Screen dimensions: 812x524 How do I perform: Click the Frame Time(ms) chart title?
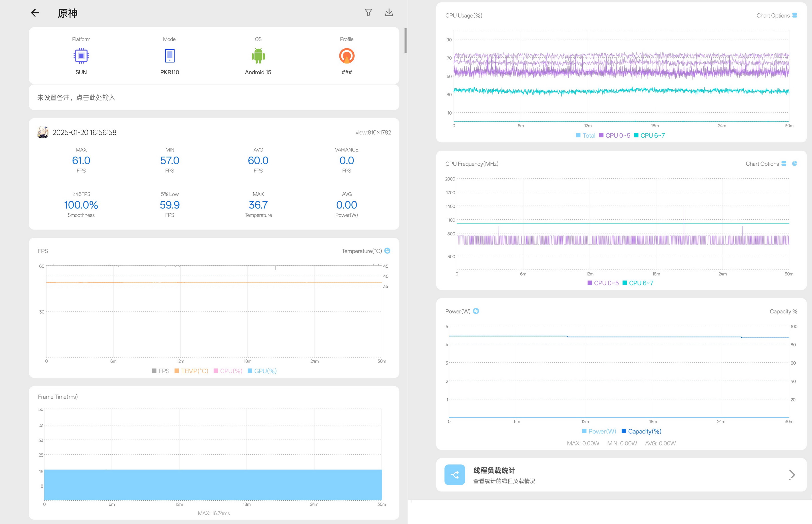point(58,397)
